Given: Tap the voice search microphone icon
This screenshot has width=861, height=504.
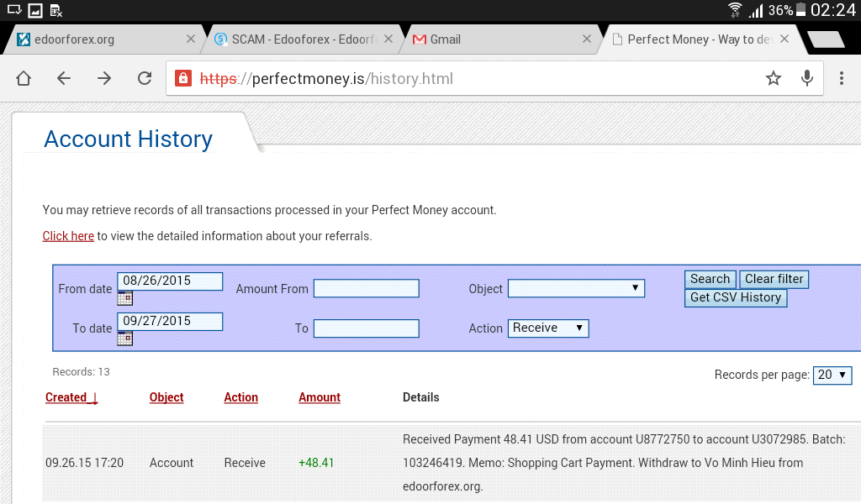Looking at the screenshot, I should 806,78.
